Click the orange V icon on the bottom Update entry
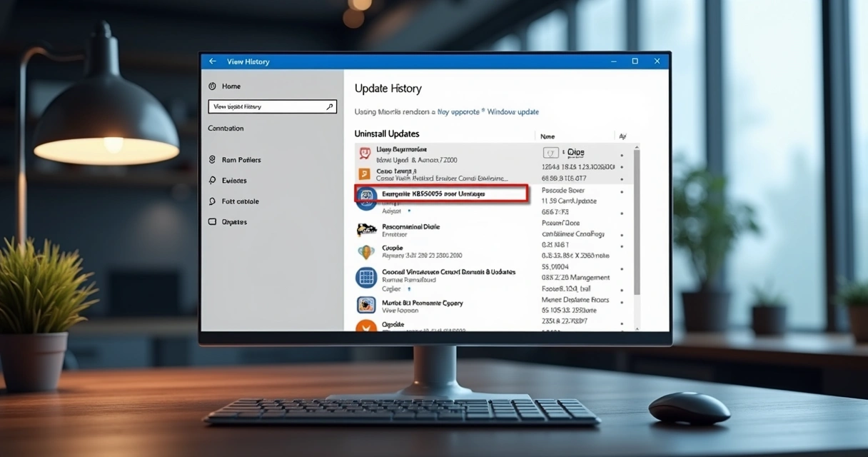 pos(366,327)
